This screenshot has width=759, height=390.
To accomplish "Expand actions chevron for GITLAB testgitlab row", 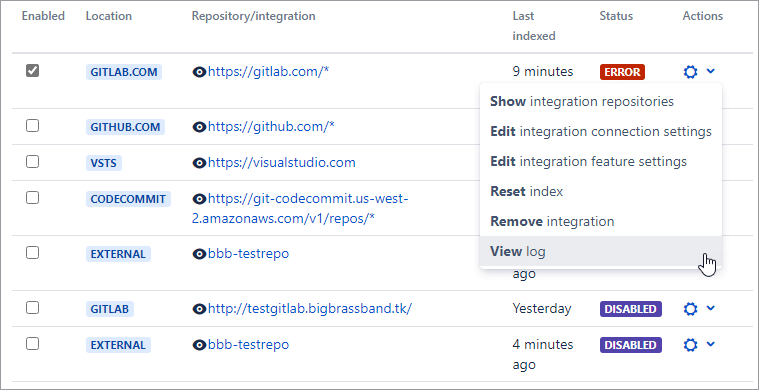I will point(710,308).
